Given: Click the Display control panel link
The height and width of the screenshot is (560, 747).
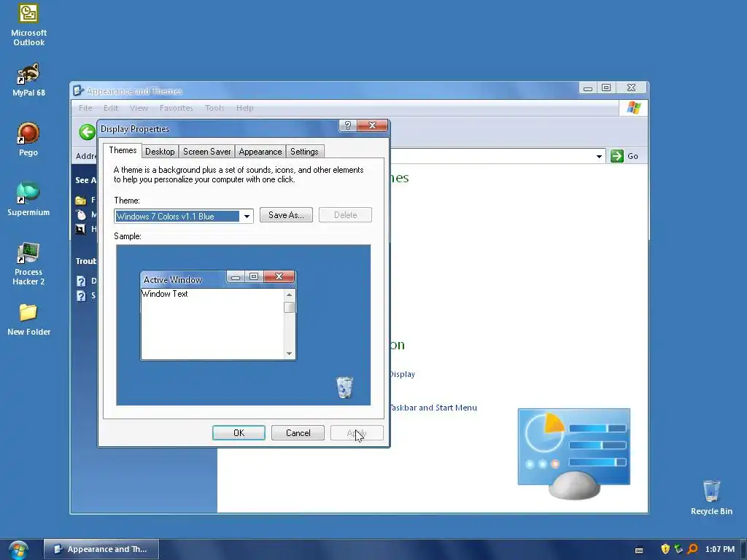Looking at the screenshot, I should (402, 374).
